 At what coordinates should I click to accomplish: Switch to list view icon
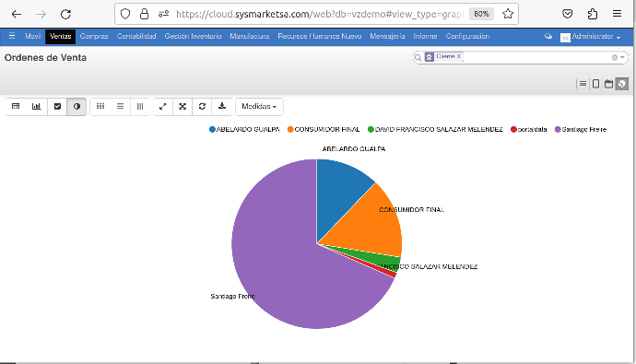click(583, 84)
